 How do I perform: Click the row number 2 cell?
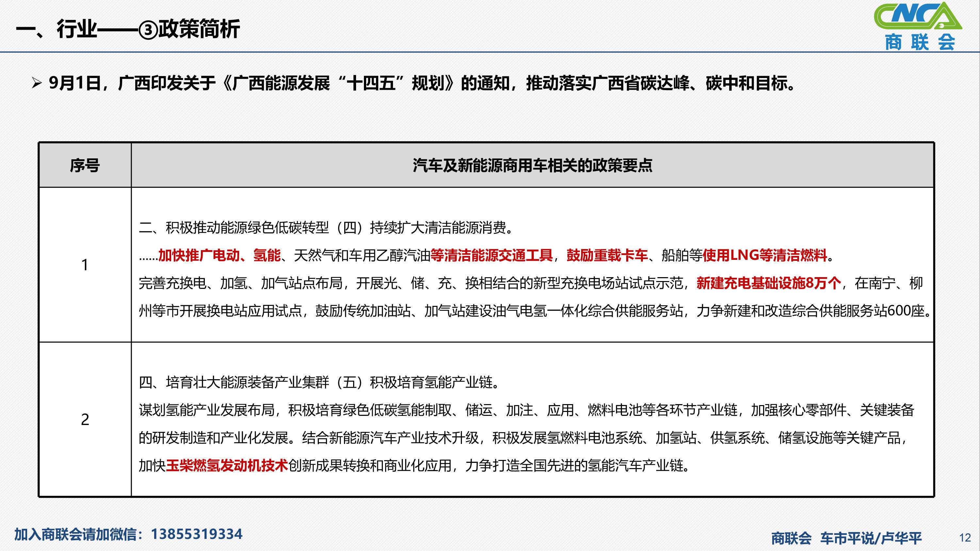(x=85, y=419)
